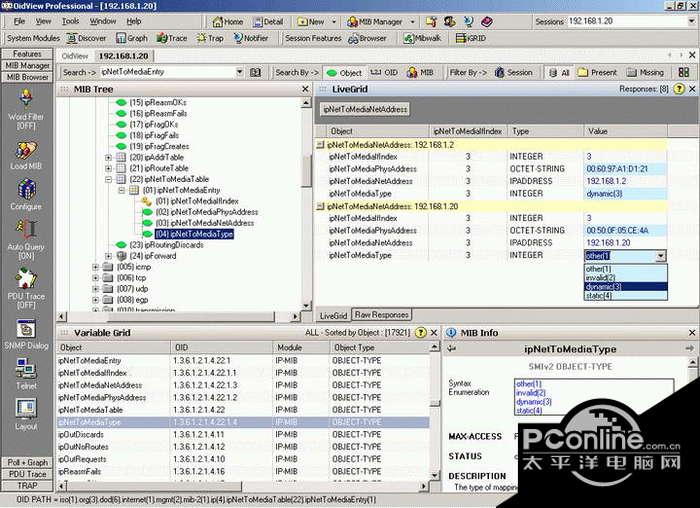700x508 pixels.
Task: Open the Tools menu
Action: click(70, 21)
